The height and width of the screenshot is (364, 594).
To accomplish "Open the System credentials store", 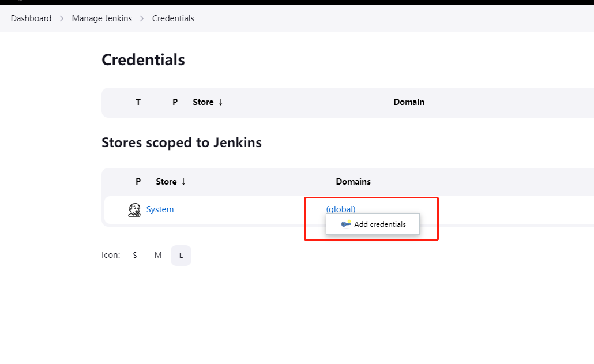I will [160, 209].
